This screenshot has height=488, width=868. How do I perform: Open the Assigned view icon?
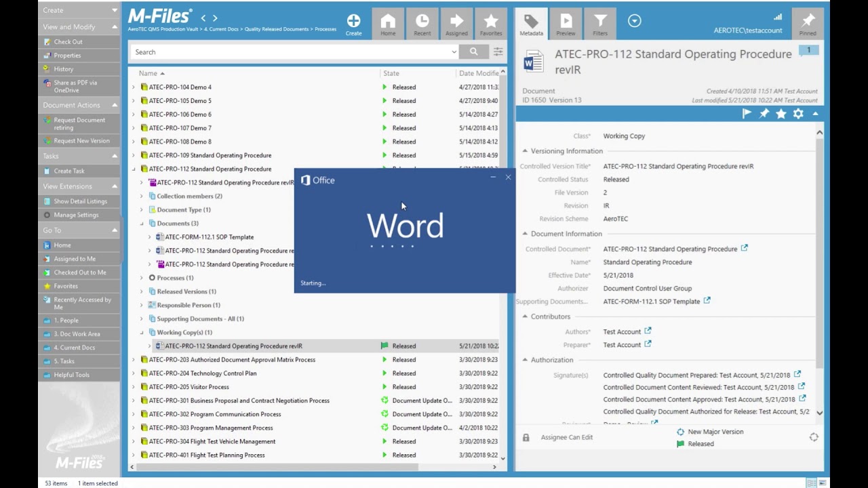tap(456, 24)
